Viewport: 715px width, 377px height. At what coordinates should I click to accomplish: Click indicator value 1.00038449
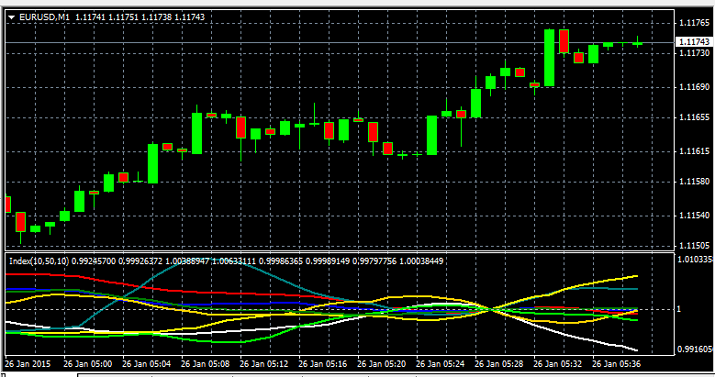click(x=421, y=261)
